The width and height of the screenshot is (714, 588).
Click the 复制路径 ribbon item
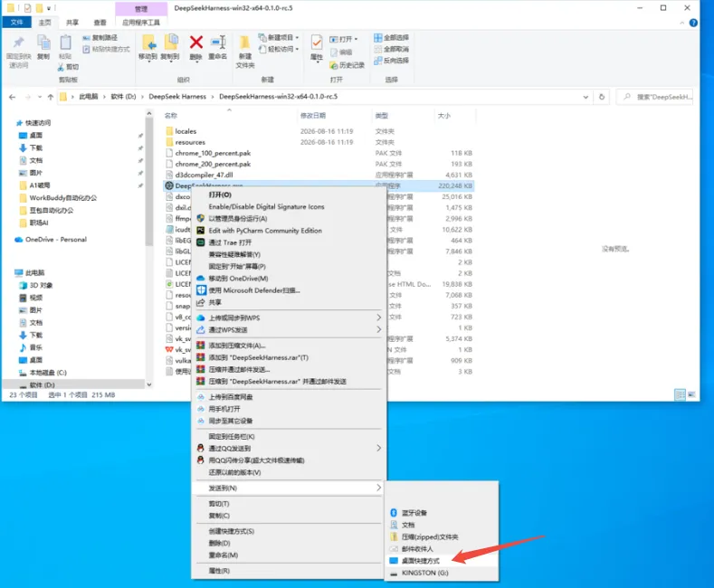click(100, 37)
